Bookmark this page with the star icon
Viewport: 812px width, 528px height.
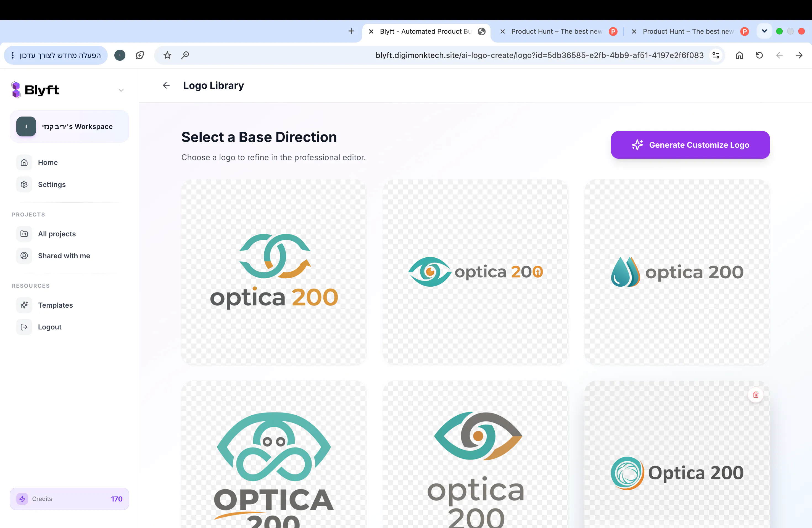[x=167, y=55]
